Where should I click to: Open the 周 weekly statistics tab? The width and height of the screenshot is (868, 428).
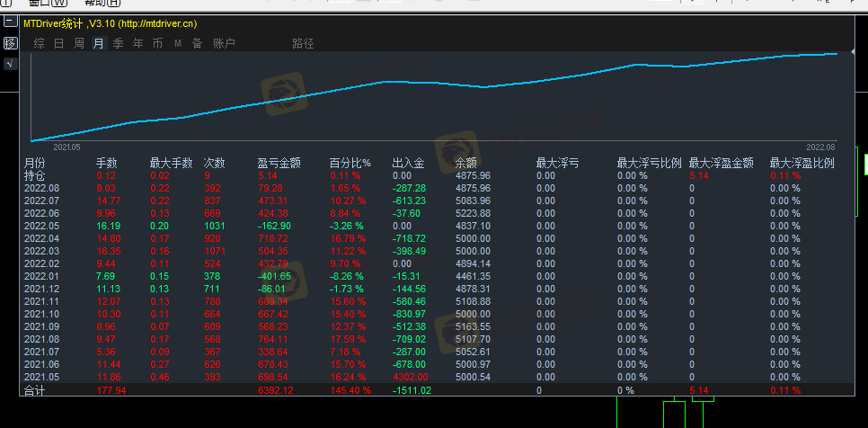[x=78, y=43]
